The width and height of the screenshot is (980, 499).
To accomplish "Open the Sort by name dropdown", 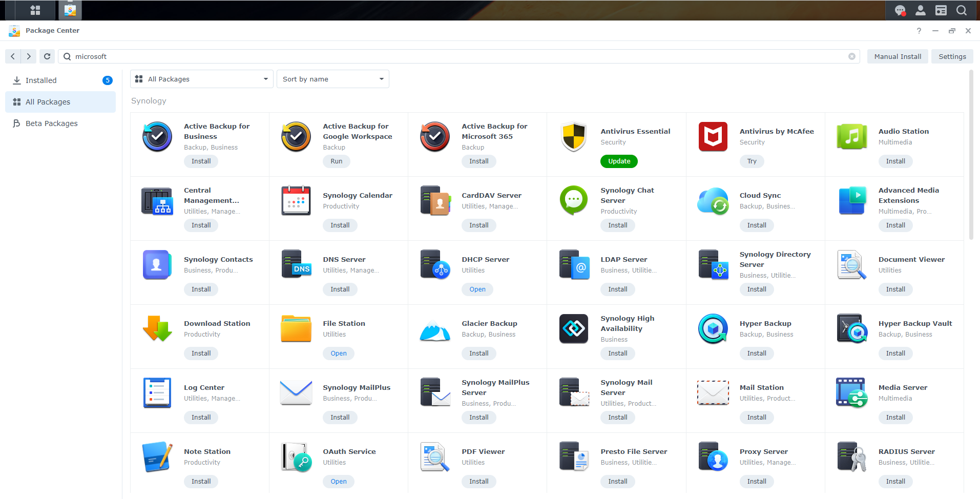I will click(332, 79).
